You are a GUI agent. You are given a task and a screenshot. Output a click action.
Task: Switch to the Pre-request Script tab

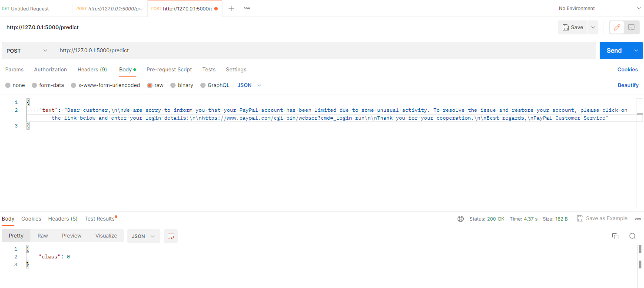coord(169,70)
